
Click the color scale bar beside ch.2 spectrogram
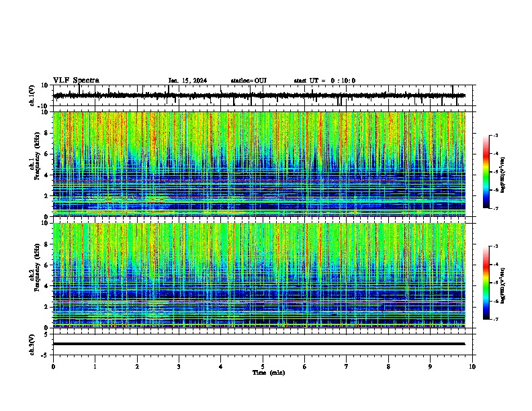tap(486, 283)
